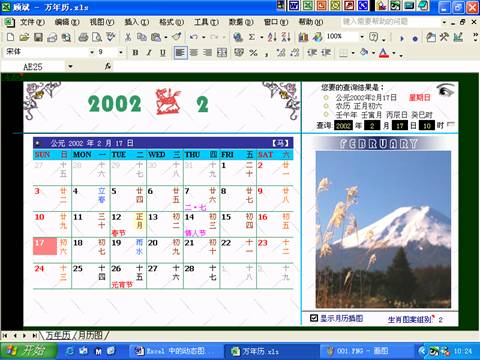
Task: Click the AutoSum sigma icon
Action: [252, 37]
